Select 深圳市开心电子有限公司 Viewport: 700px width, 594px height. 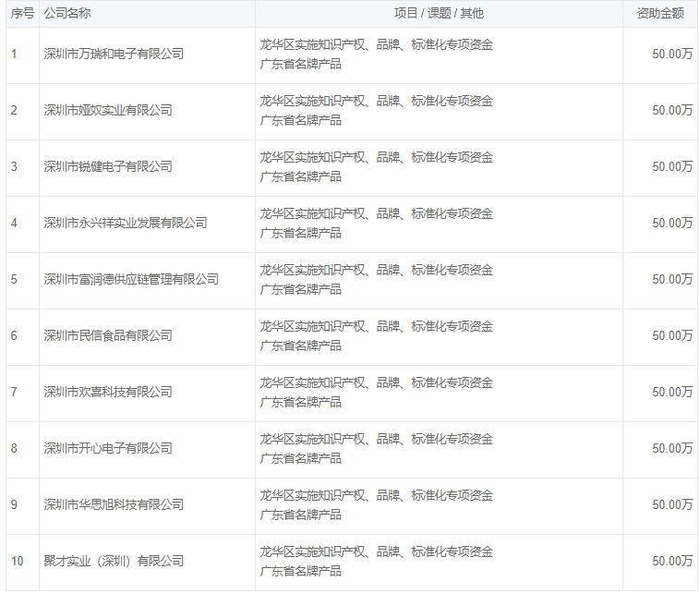[108, 449]
